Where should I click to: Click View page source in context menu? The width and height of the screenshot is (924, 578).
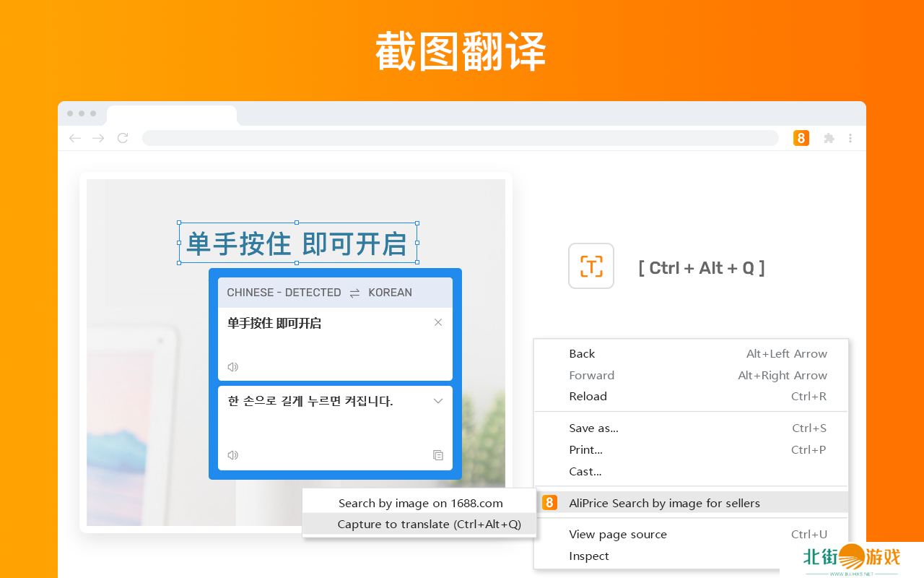618,535
